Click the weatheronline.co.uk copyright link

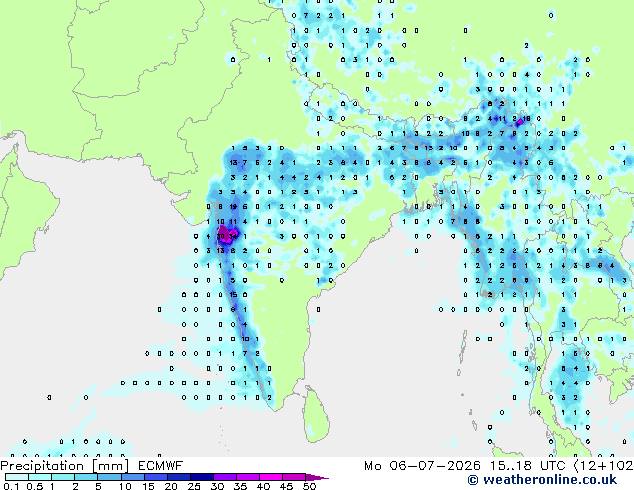542,480
